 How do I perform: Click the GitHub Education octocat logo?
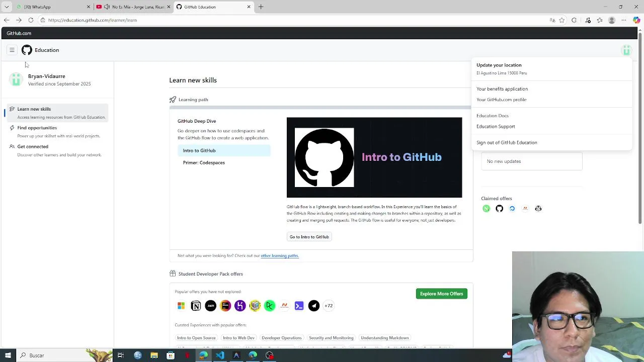coord(27,50)
